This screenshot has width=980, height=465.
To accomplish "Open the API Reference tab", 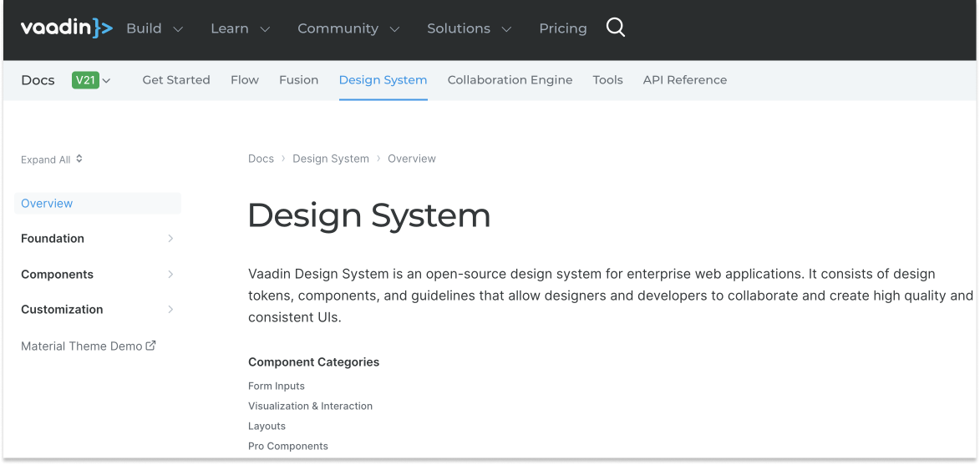I will (x=685, y=80).
